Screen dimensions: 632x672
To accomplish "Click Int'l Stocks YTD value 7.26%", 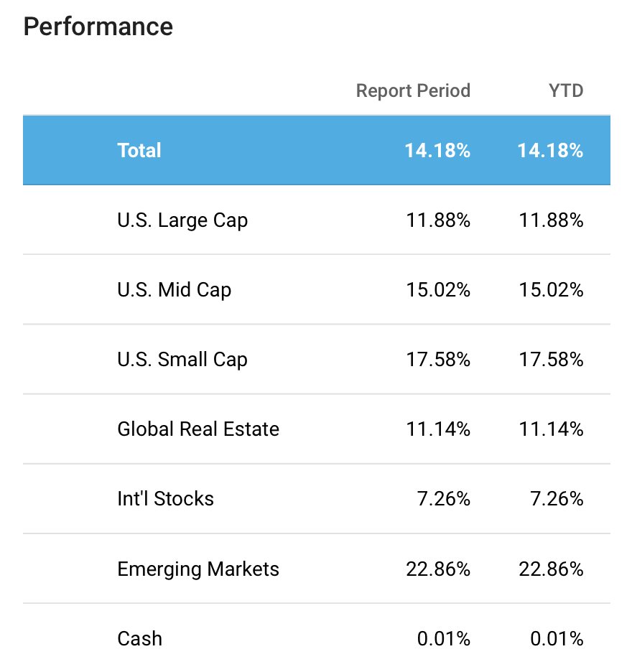I will tap(557, 499).
